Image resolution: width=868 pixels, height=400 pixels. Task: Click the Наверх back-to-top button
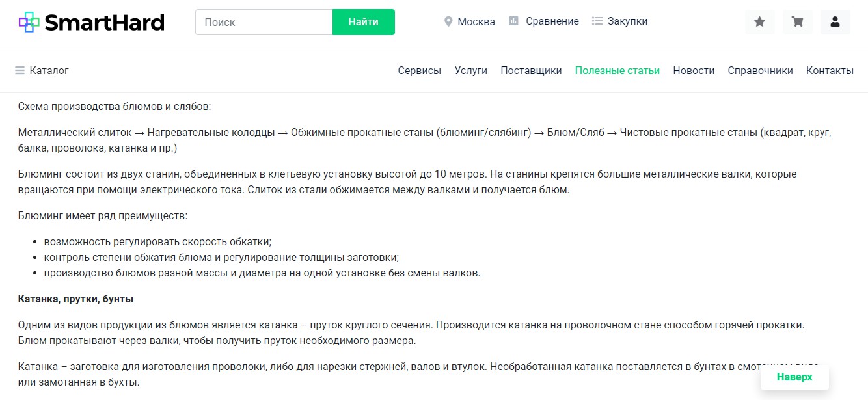pos(794,377)
